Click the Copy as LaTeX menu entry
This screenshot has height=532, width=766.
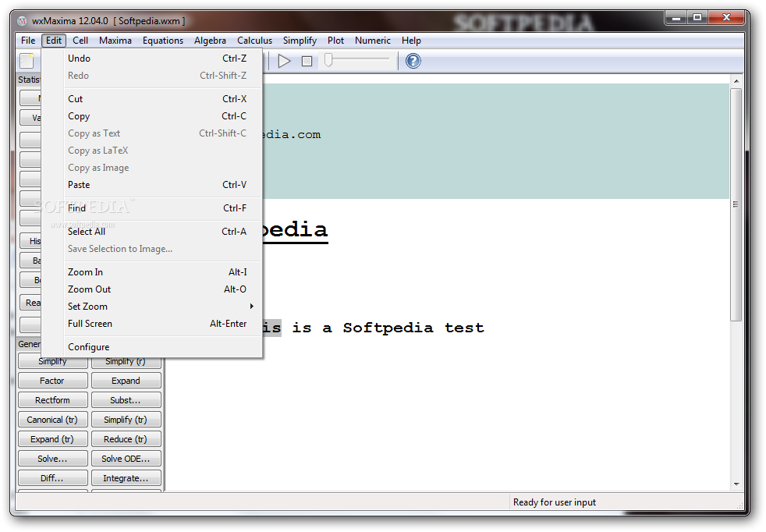152,151
